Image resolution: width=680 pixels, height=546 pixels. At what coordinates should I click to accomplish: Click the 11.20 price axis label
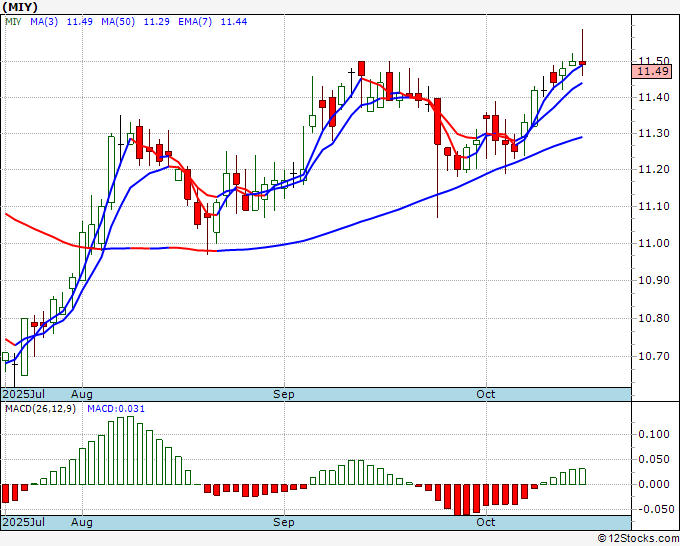654,169
